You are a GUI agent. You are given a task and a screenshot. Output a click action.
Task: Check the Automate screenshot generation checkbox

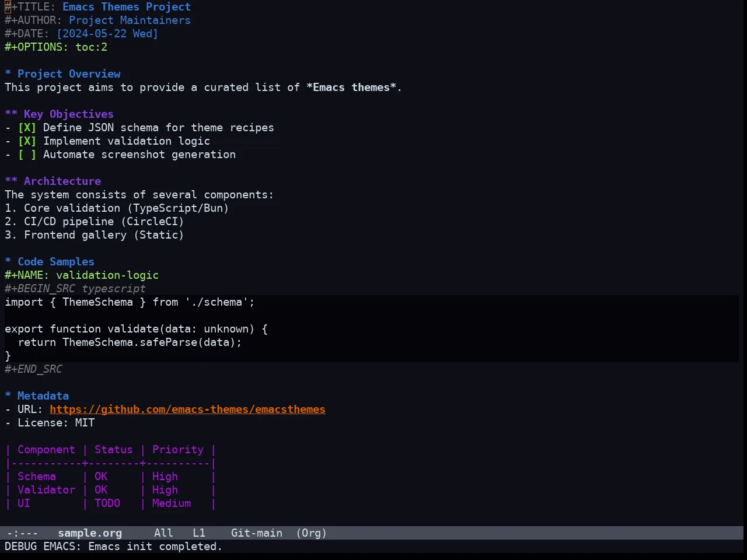[x=27, y=155]
